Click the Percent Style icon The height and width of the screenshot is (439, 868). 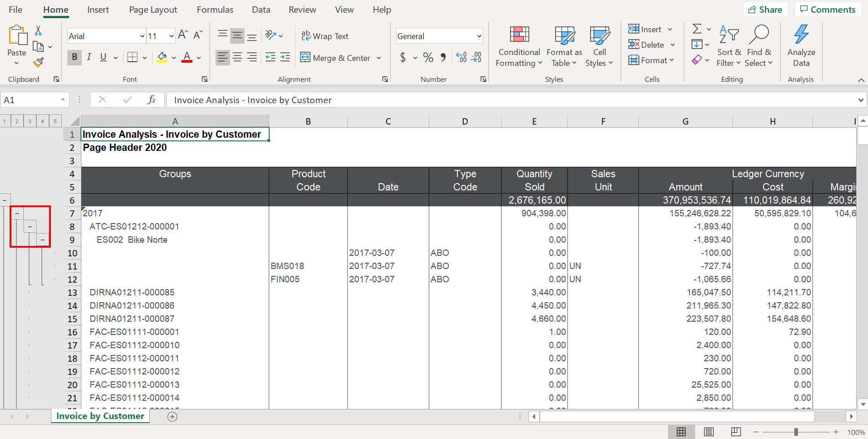pos(428,57)
